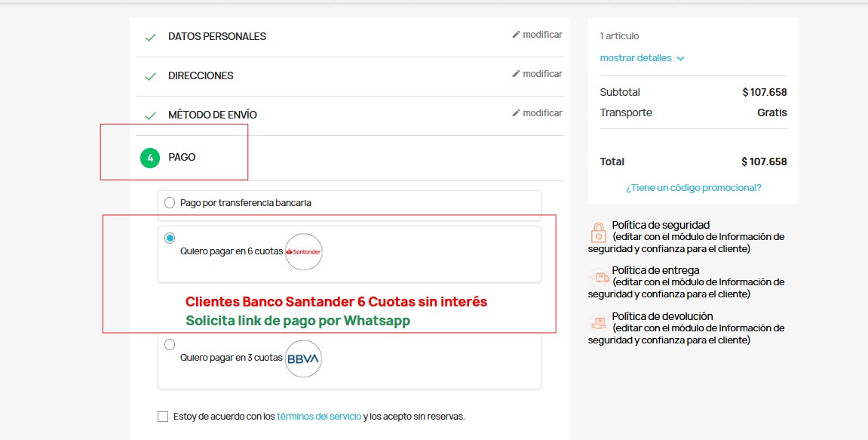Viewport: 868px width, 440px height.
Task: Open the Direcciones step heading
Action: pyautogui.click(x=201, y=75)
